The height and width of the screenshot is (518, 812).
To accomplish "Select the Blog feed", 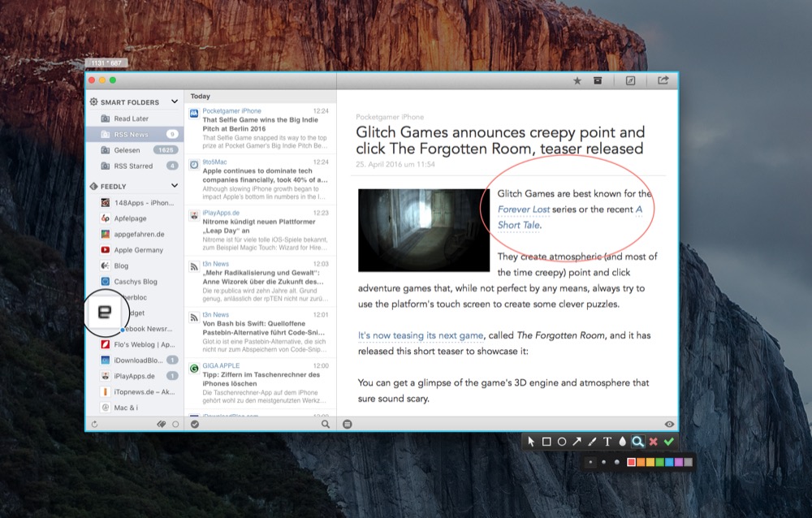I will coord(135,265).
